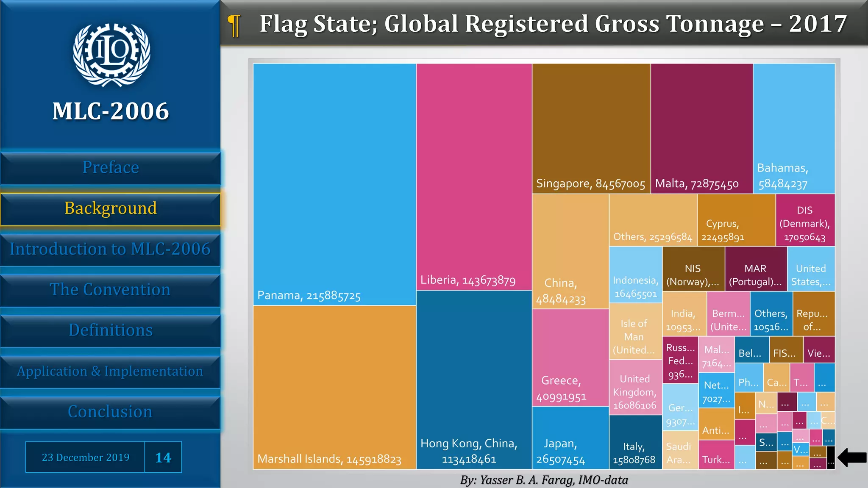
Task: Jump to the Definitions section
Action: [111, 330]
